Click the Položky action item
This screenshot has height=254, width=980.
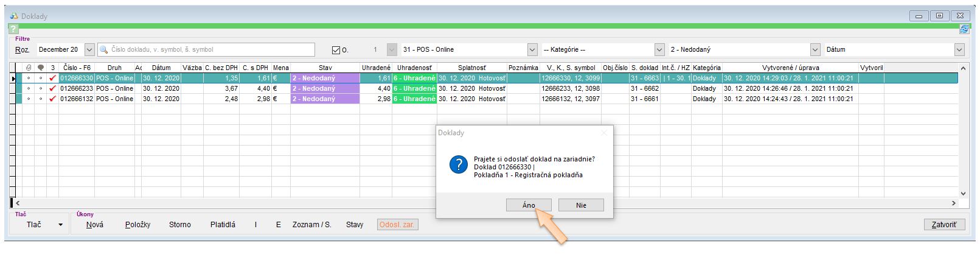pos(137,225)
